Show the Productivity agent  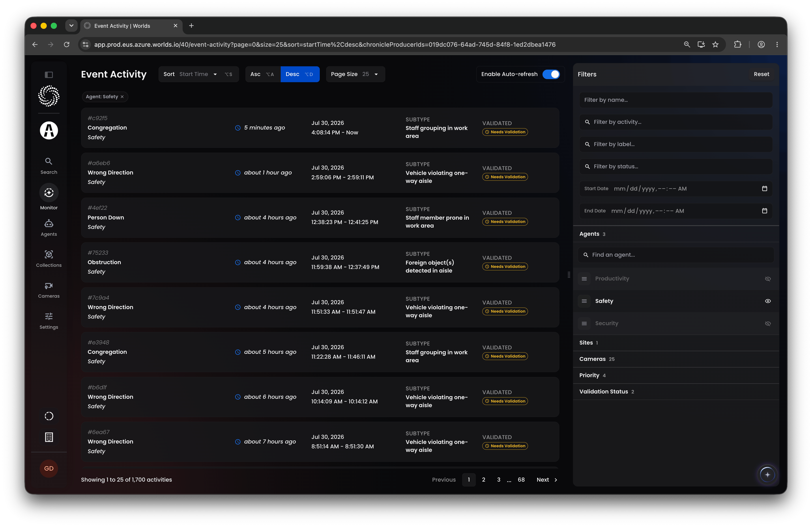click(768, 279)
